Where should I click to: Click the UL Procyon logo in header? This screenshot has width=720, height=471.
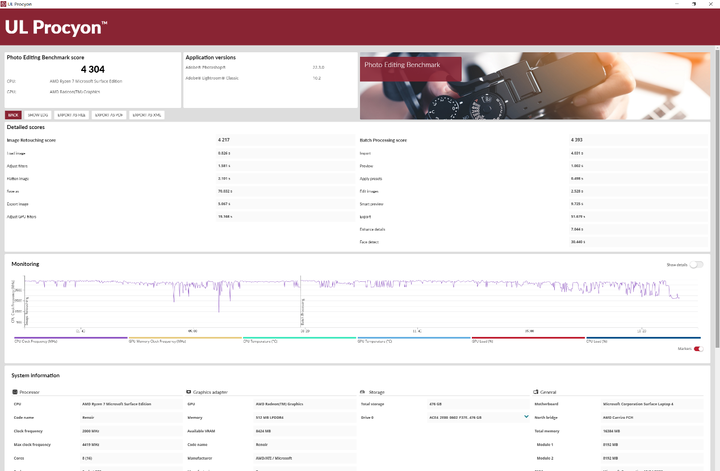tap(56, 28)
